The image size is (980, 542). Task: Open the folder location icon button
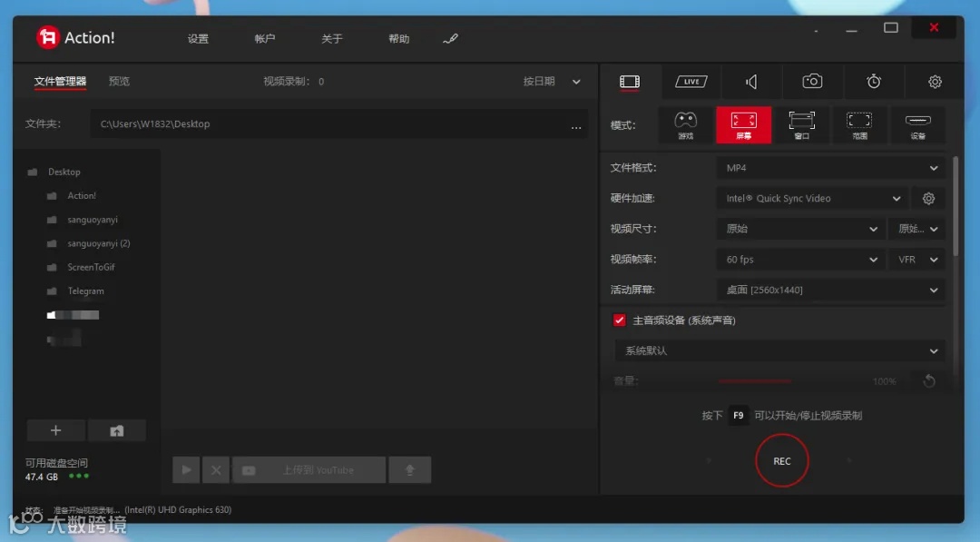click(x=117, y=430)
